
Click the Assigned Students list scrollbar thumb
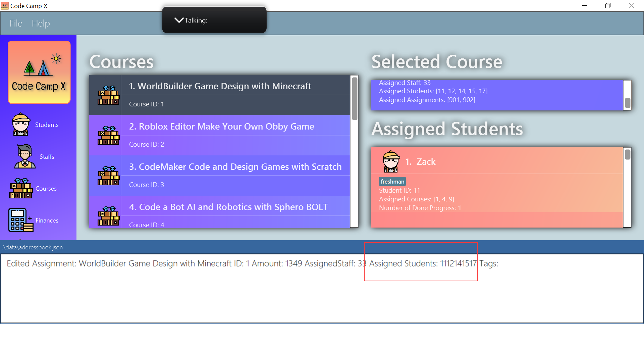pos(627,154)
